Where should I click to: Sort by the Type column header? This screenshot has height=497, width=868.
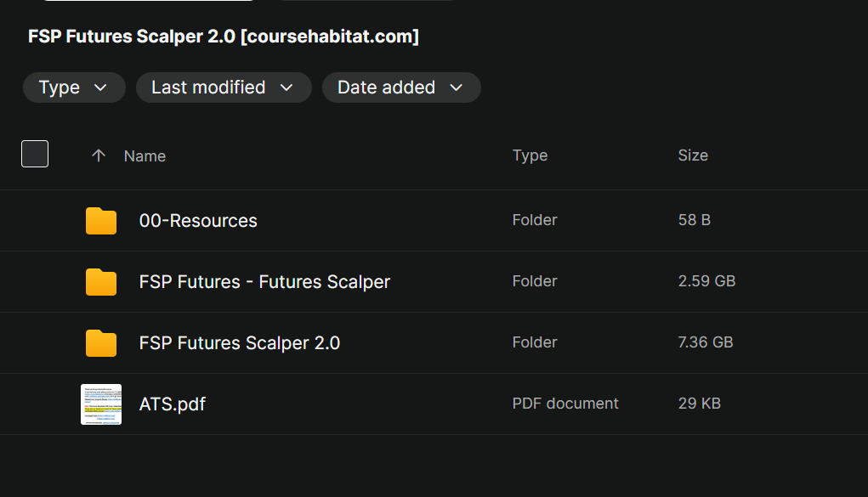(530, 155)
